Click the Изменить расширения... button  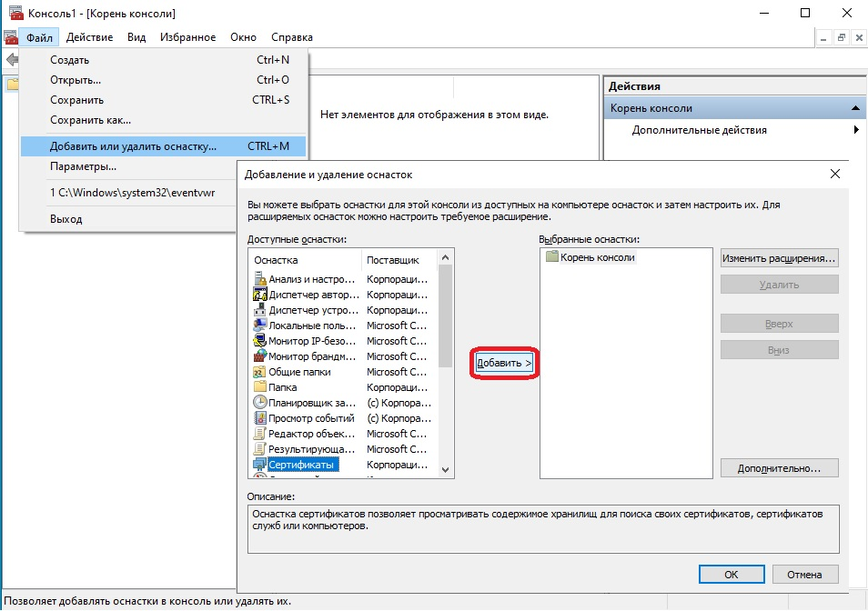pyautogui.click(x=779, y=258)
